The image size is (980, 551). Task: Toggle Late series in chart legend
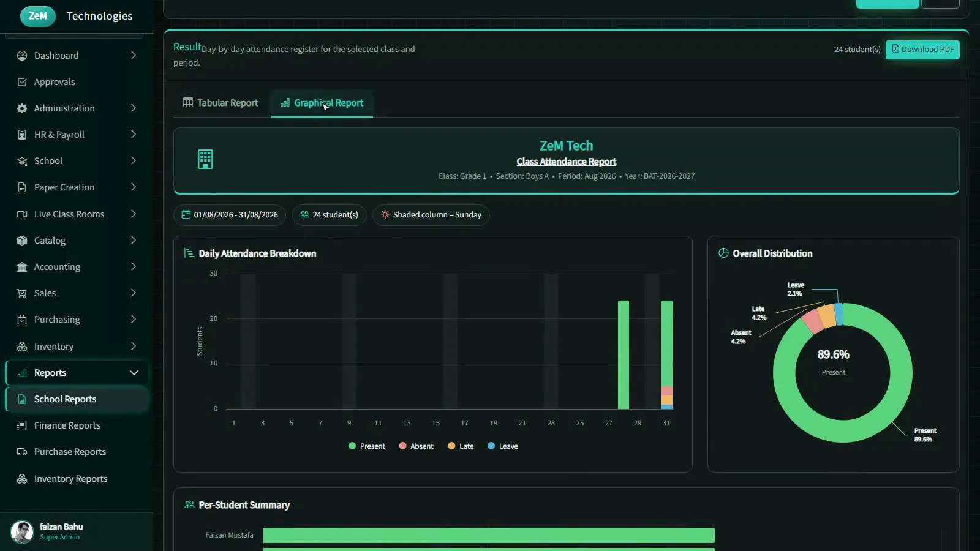pyautogui.click(x=461, y=446)
